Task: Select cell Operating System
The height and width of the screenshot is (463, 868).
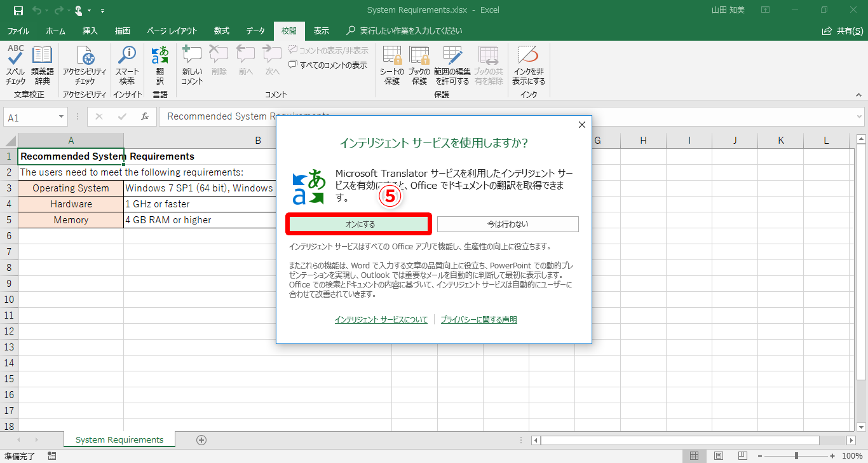Action: point(71,188)
